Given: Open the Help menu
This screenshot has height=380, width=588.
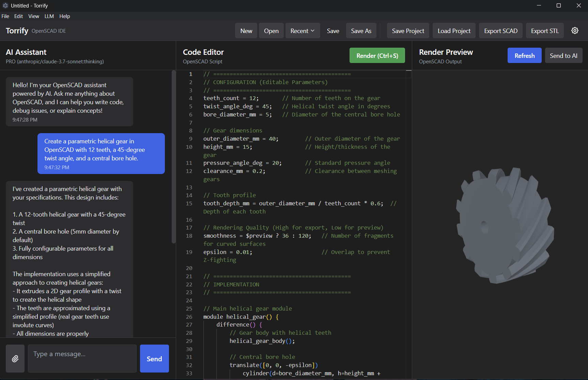Looking at the screenshot, I should coord(64,16).
